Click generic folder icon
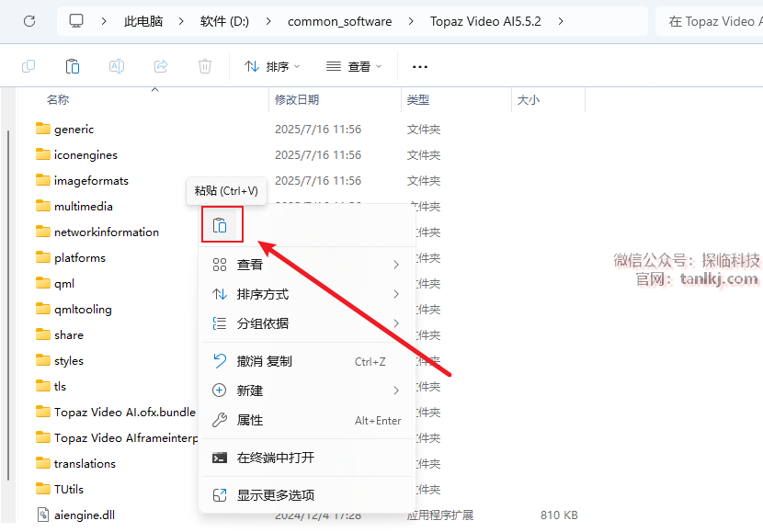The image size is (763, 532). pyautogui.click(x=43, y=129)
